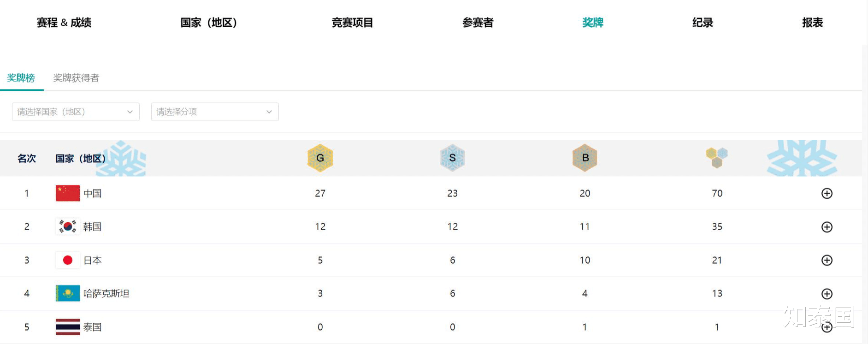Click the China flag icon
Screen dimensions: 868x344
click(67, 193)
